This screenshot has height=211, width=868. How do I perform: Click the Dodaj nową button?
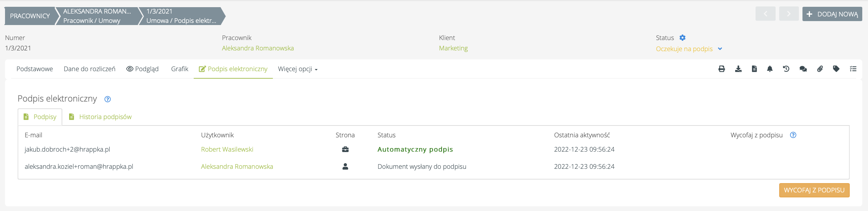coord(832,14)
